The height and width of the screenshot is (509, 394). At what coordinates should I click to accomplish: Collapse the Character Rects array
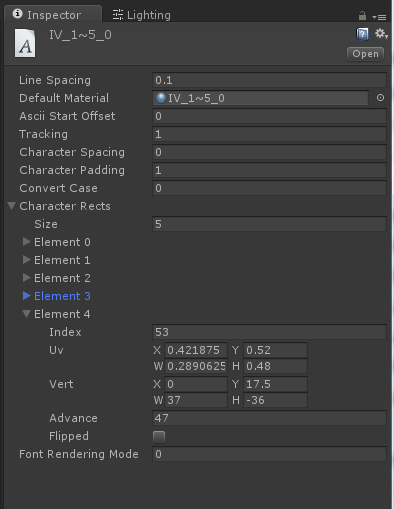point(12,206)
